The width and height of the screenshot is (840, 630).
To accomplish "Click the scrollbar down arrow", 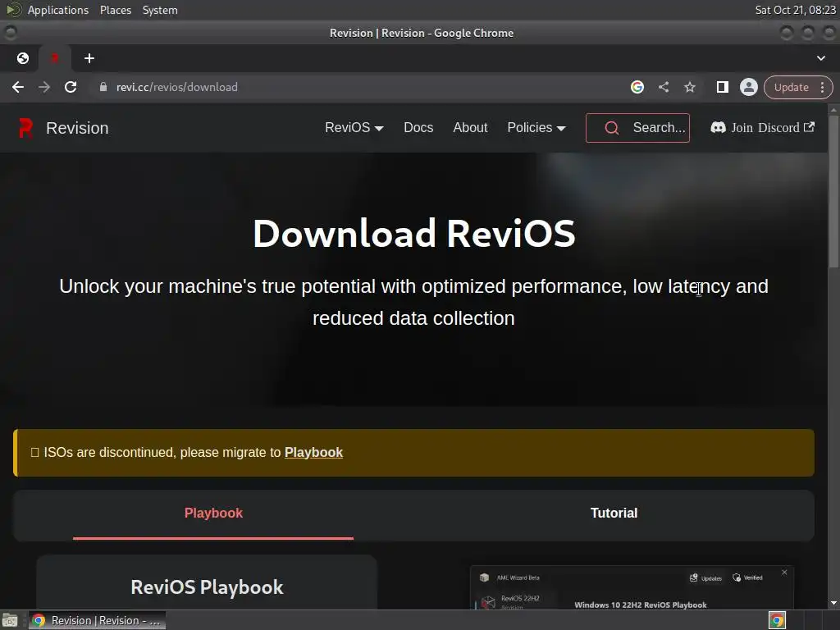I will pos(833,603).
